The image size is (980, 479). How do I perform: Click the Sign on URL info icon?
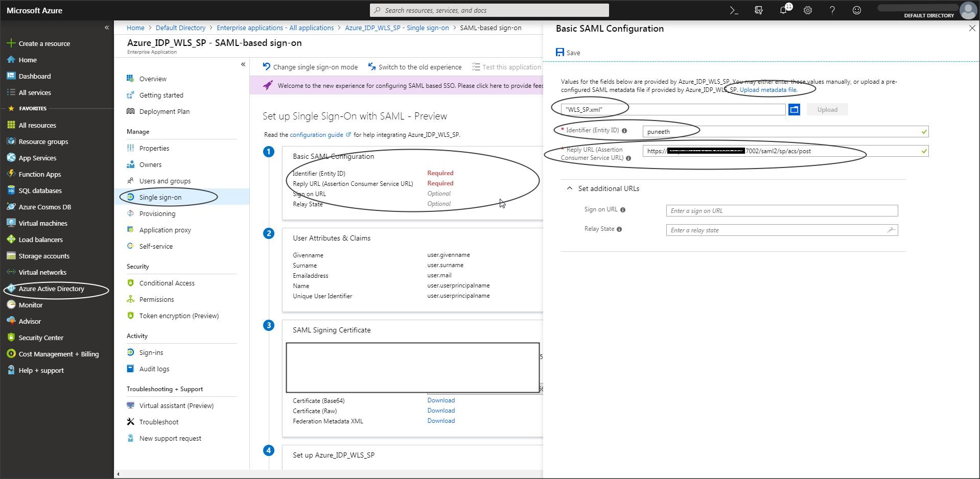[623, 210]
